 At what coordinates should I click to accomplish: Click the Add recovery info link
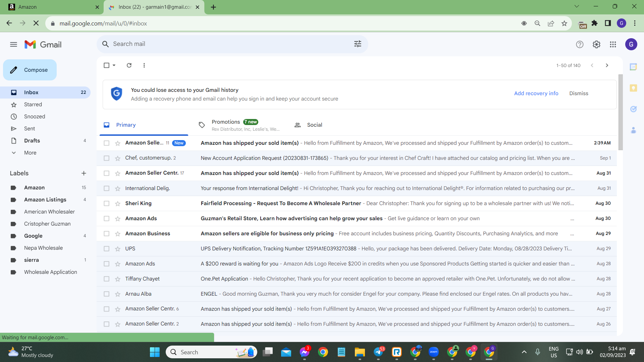[x=536, y=94]
